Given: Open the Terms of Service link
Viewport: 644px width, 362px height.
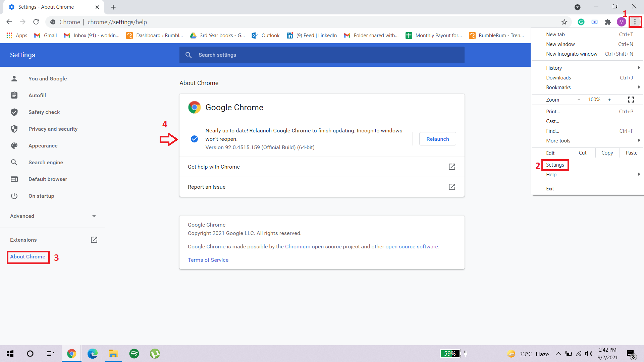Looking at the screenshot, I should pos(208,260).
